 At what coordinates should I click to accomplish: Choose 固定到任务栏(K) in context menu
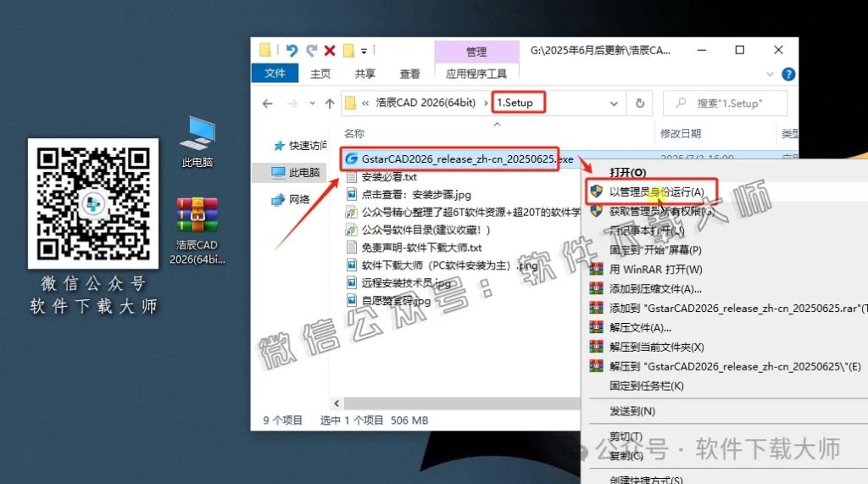647,386
